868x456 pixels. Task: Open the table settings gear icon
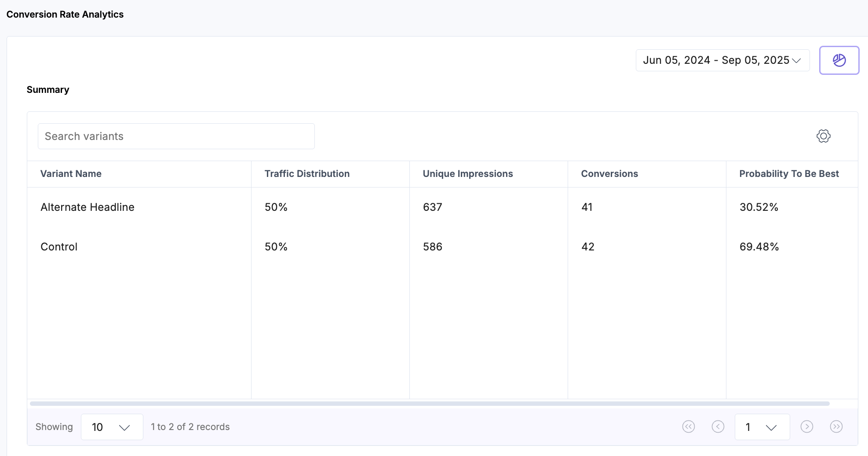[823, 136]
